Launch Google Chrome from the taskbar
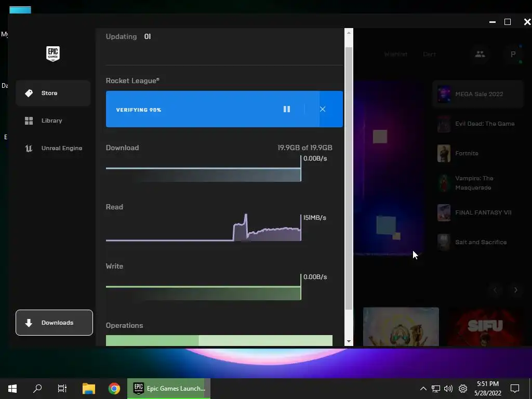 (114, 389)
